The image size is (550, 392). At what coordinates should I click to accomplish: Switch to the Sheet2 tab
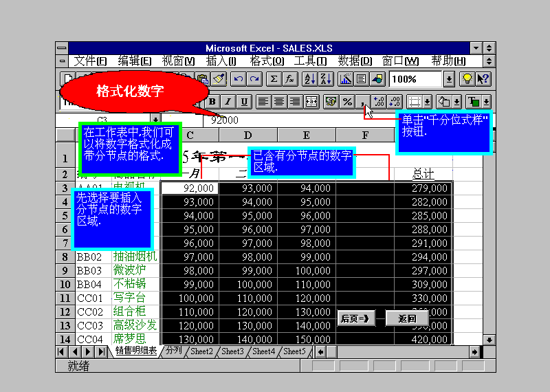pyautogui.click(x=202, y=351)
